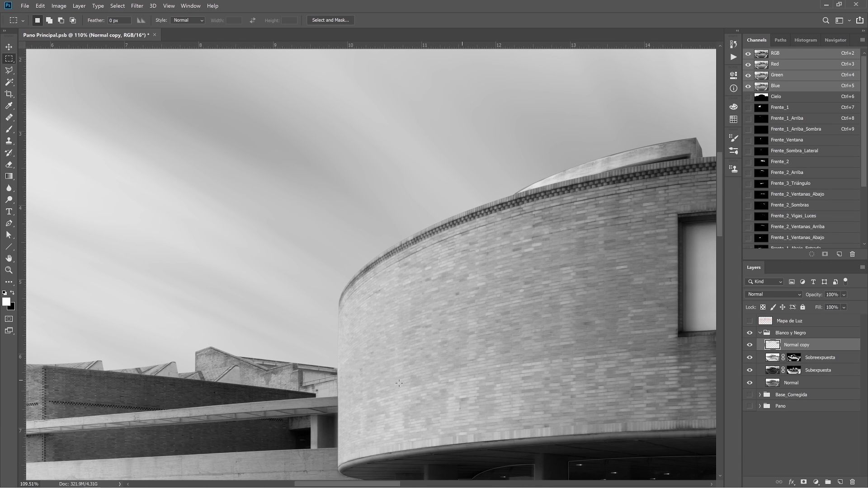Select the Magic Wand tool
Viewport: 868px width, 488px height.
tap(9, 82)
